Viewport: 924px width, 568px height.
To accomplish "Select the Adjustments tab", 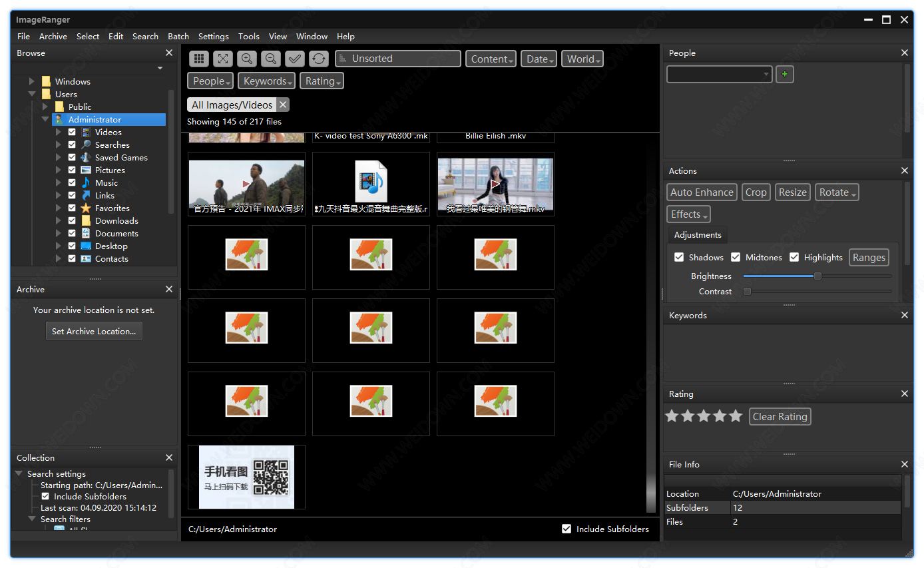I will [698, 234].
